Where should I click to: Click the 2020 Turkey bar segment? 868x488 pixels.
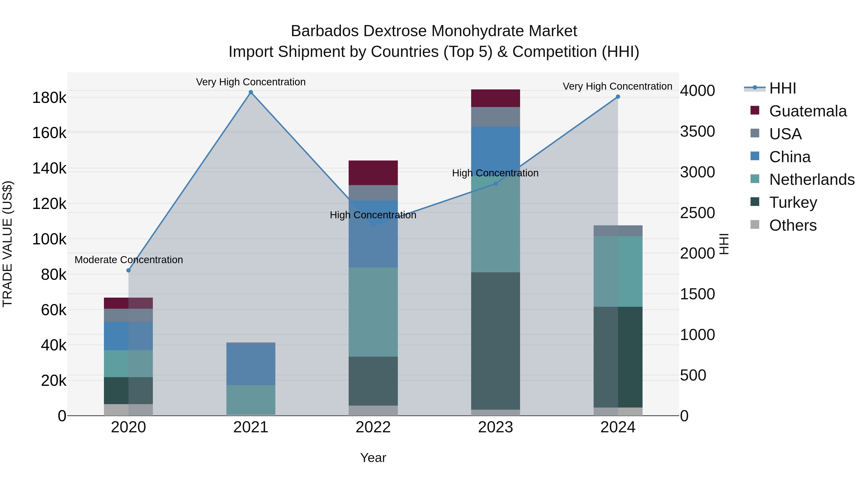(128, 391)
